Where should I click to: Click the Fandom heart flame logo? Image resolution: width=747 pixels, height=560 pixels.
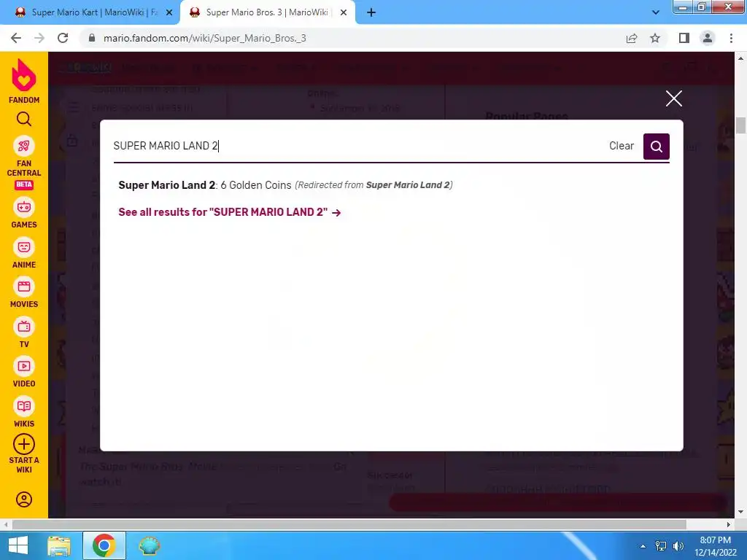tap(24, 75)
